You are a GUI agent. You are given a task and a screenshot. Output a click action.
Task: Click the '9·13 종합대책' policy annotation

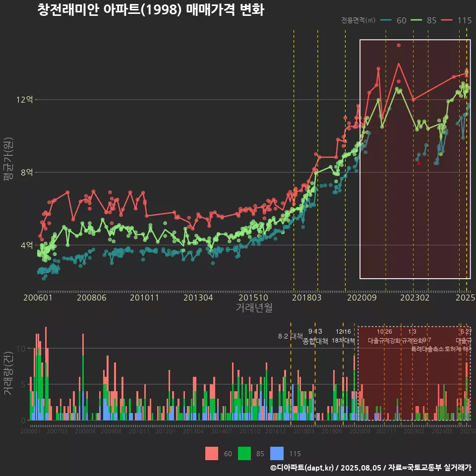pyautogui.click(x=315, y=336)
